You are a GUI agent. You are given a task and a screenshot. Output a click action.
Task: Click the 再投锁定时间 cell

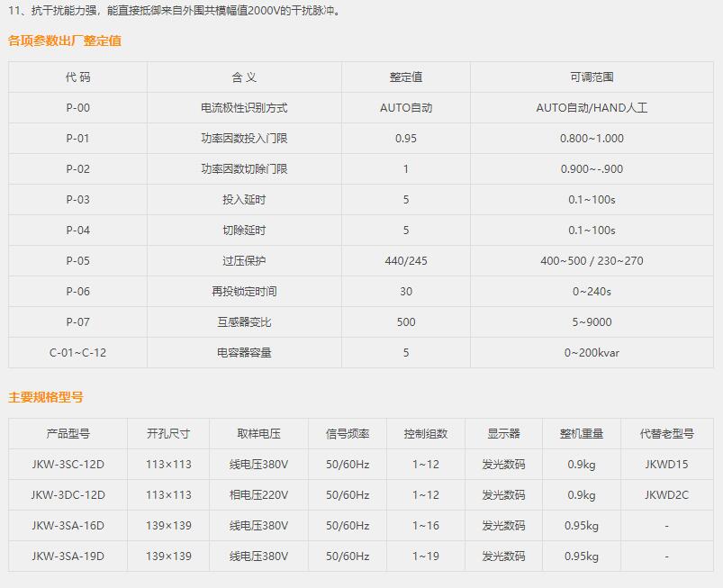click(244, 292)
